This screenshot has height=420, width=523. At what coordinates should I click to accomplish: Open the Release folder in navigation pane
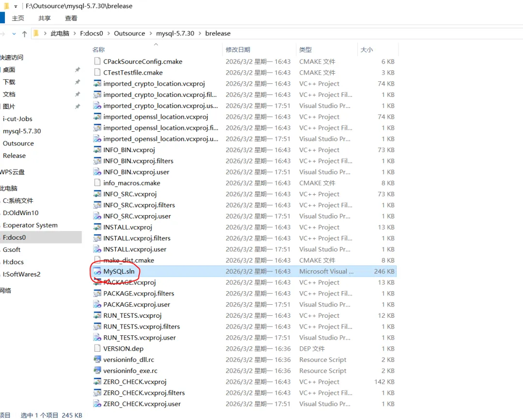pos(15,156)
